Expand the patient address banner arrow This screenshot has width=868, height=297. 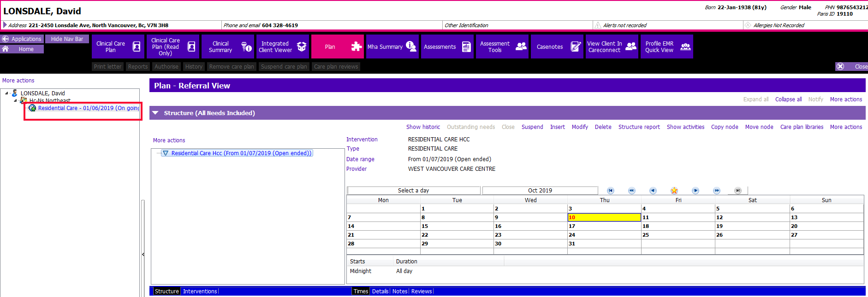[5, 25]
